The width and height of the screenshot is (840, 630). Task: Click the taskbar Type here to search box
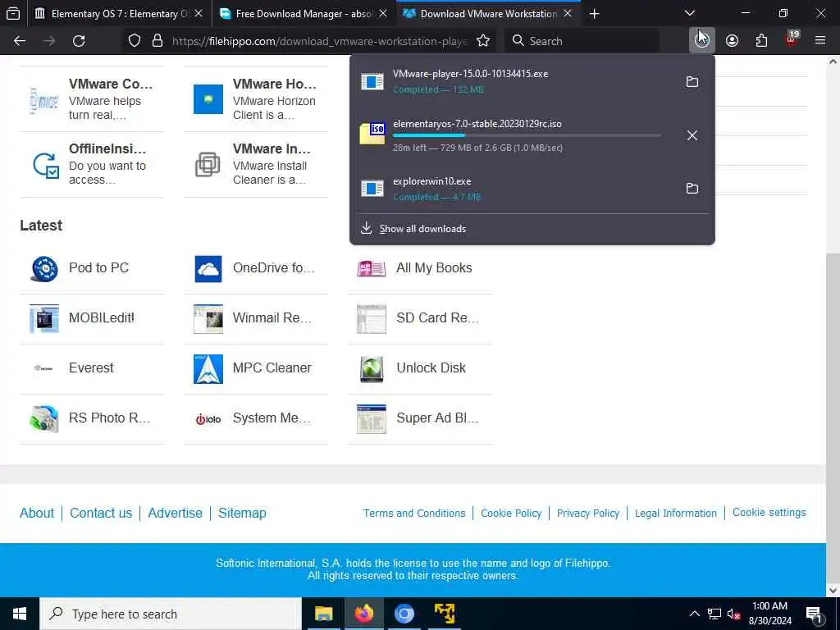[x=171, y=614]
